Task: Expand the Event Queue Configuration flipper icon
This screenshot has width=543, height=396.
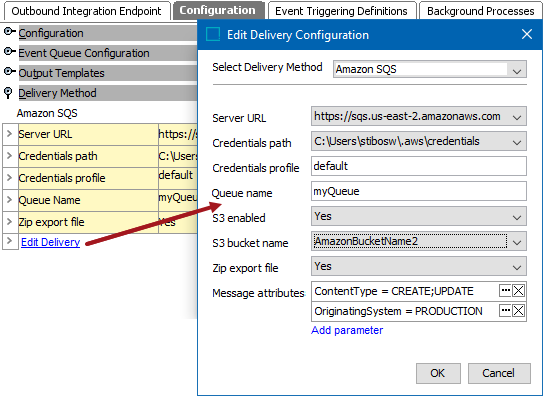Action: point(9,52)
